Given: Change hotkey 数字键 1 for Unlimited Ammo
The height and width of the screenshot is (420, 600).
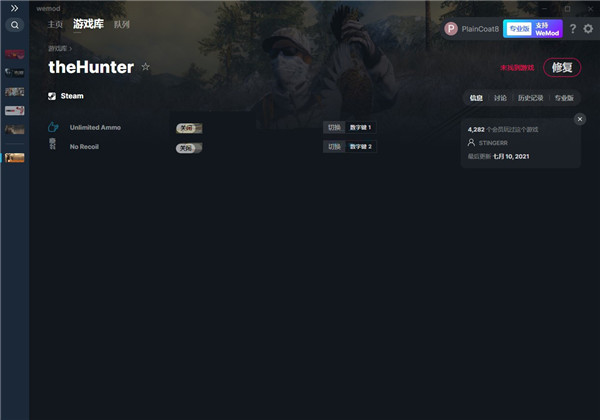Looking at the screenshot, I should pyautogui.click(x=360, y=127).
